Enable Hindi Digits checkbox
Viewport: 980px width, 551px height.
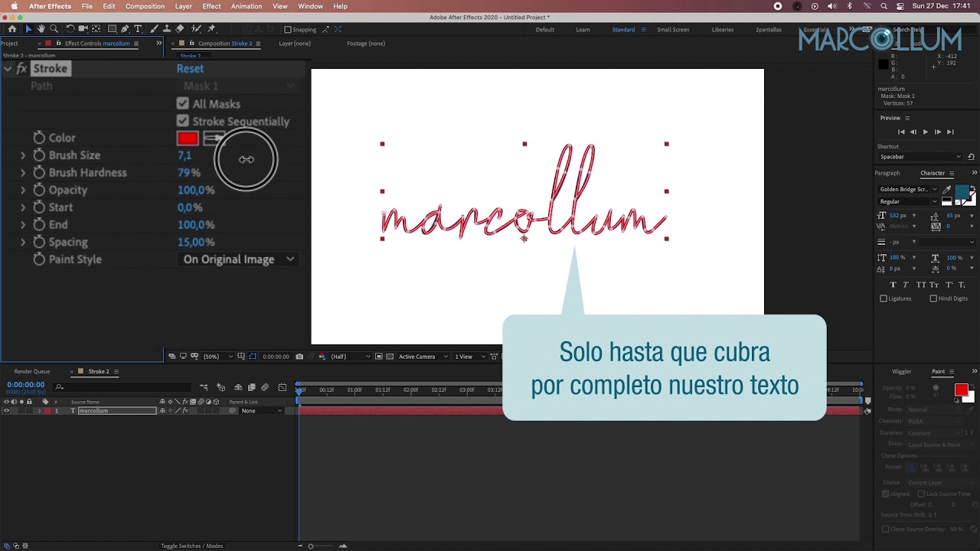(933, 298)
